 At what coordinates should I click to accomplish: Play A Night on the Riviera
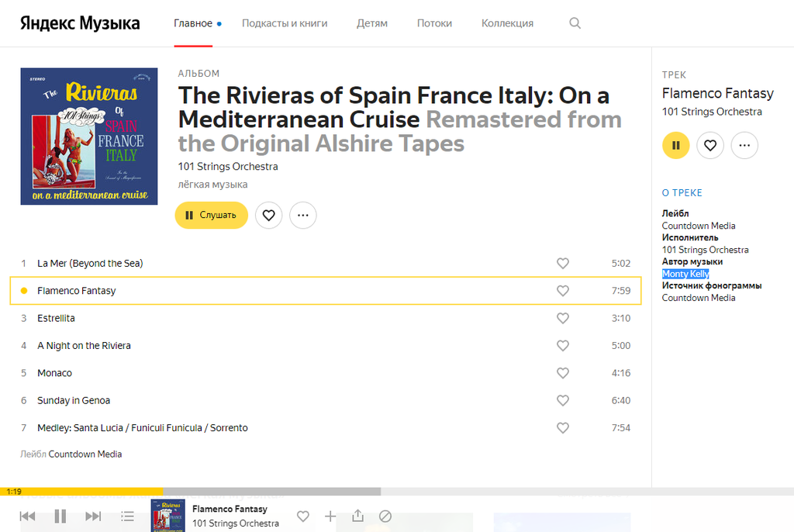click(x=84, y=346)
